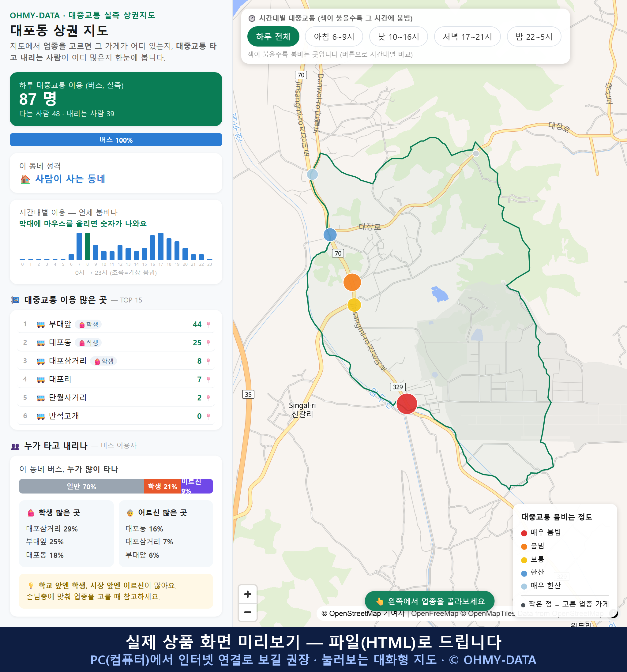Switch to 밤 22~5시 time filter

pyautogui.click(x=534, y=36)
